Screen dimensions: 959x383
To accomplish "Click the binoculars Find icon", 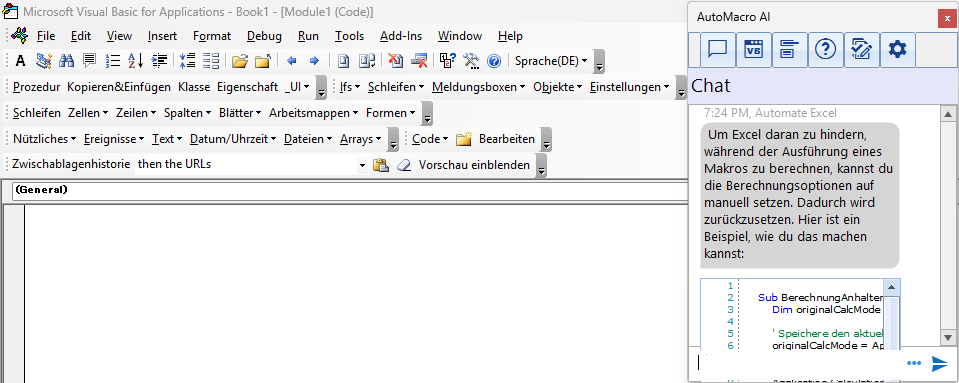I will click(66, 61).
